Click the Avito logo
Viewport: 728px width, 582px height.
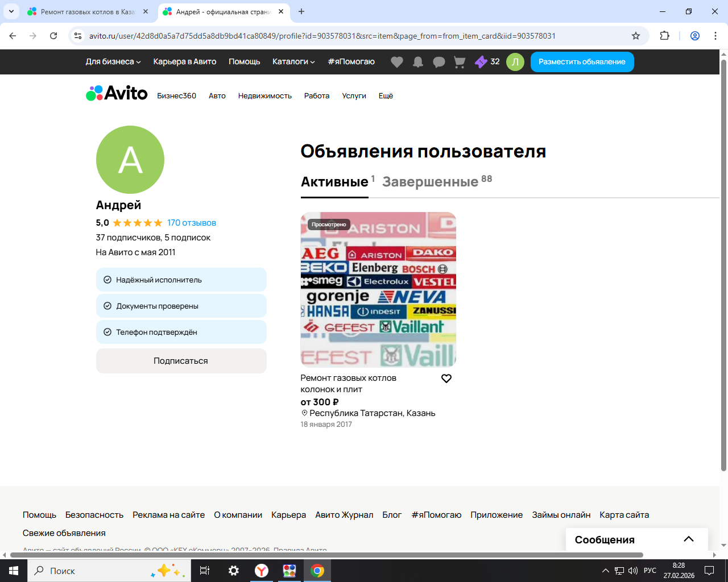[117, 93]
